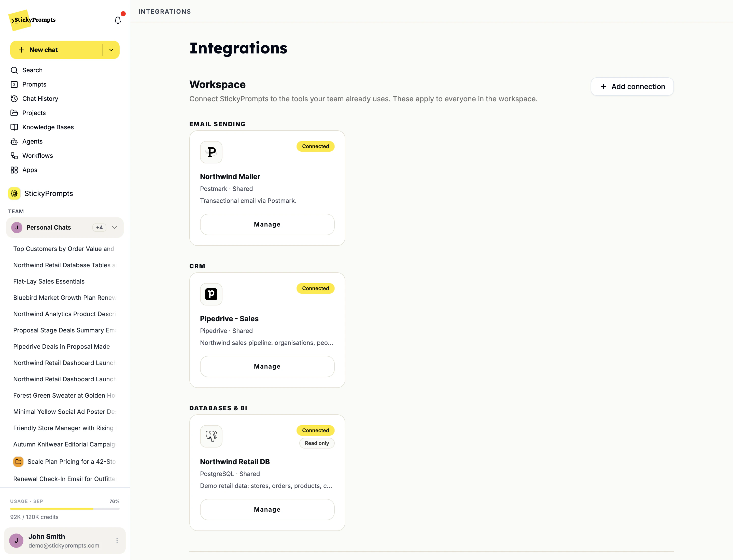This screenshot has height=560, width=733.
Task: Click the Read only badge
Action: [317, 443]
